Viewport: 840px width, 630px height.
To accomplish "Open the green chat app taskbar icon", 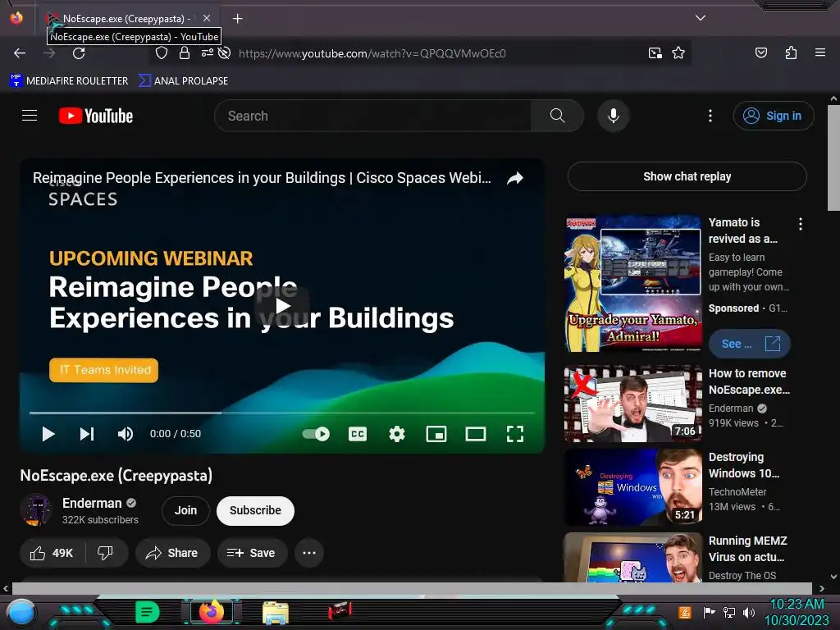I will (x=148, y=612).
